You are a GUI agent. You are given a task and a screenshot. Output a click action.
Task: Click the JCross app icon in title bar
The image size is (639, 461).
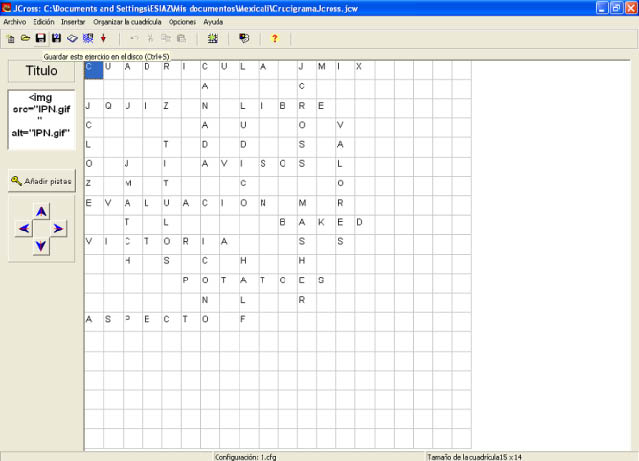(x=6, y=8)
